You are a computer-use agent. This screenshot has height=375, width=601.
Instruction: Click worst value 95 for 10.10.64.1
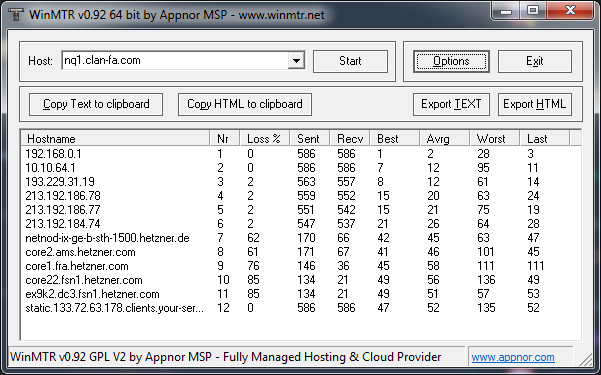483,168
